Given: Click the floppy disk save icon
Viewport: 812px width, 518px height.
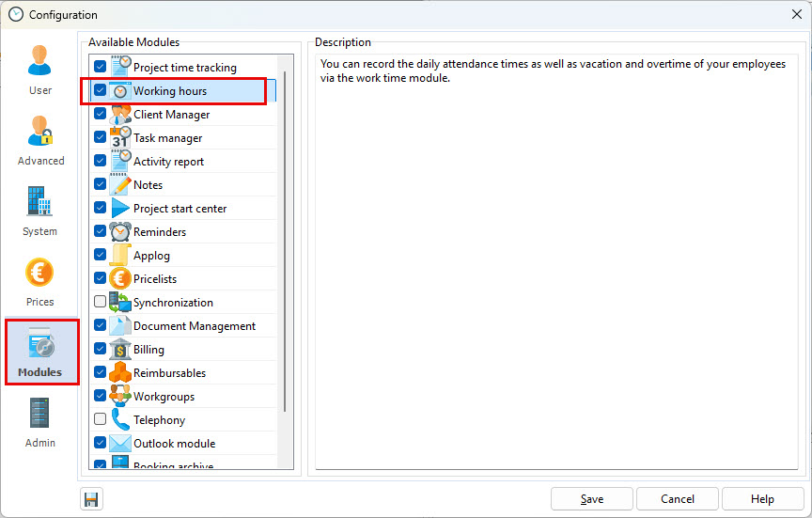Looking at the screenshot, I should 91,499.
